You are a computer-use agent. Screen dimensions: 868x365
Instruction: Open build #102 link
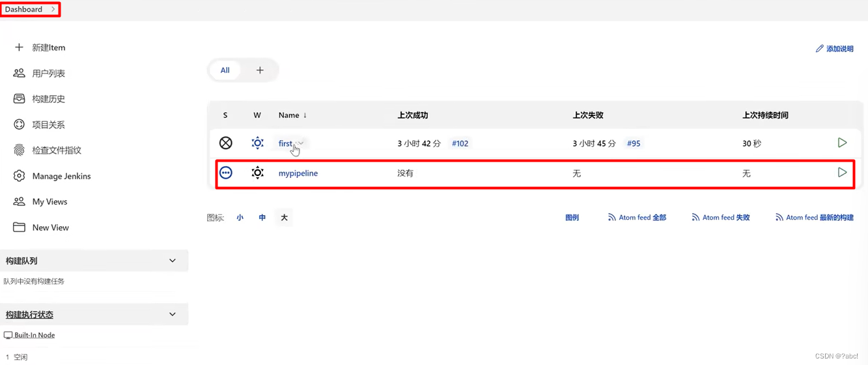(x=460, y=143)
